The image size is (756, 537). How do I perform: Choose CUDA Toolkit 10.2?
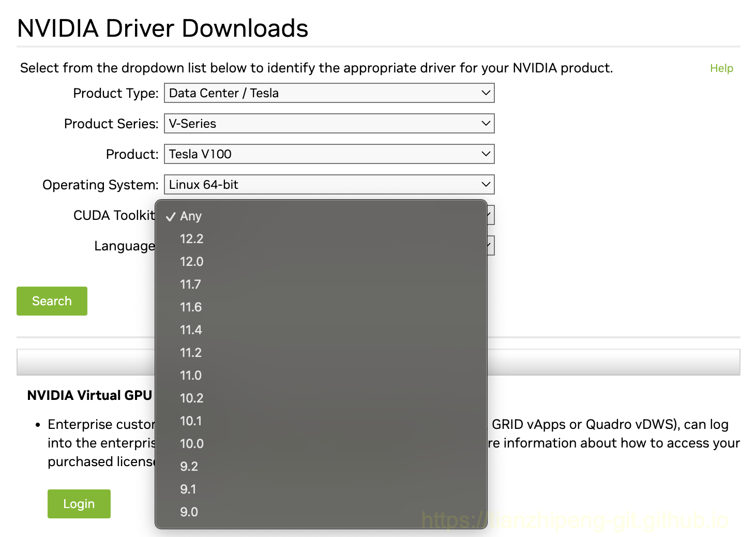192,398
